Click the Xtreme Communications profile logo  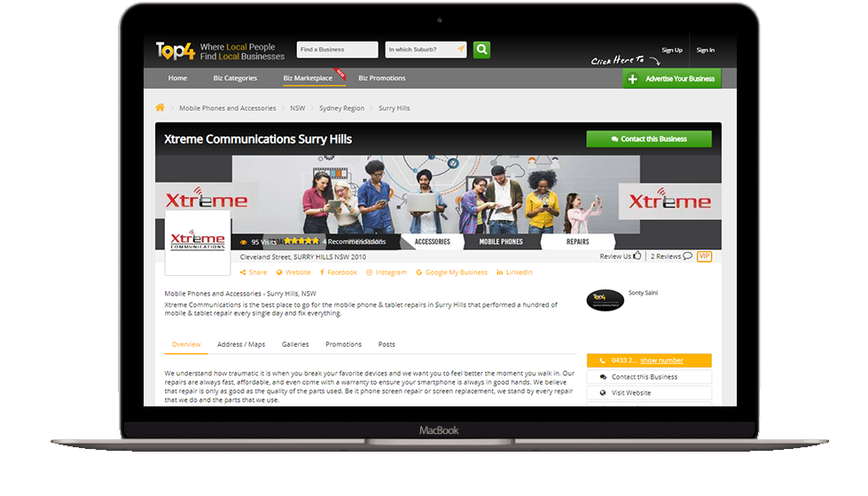[198, 242]
